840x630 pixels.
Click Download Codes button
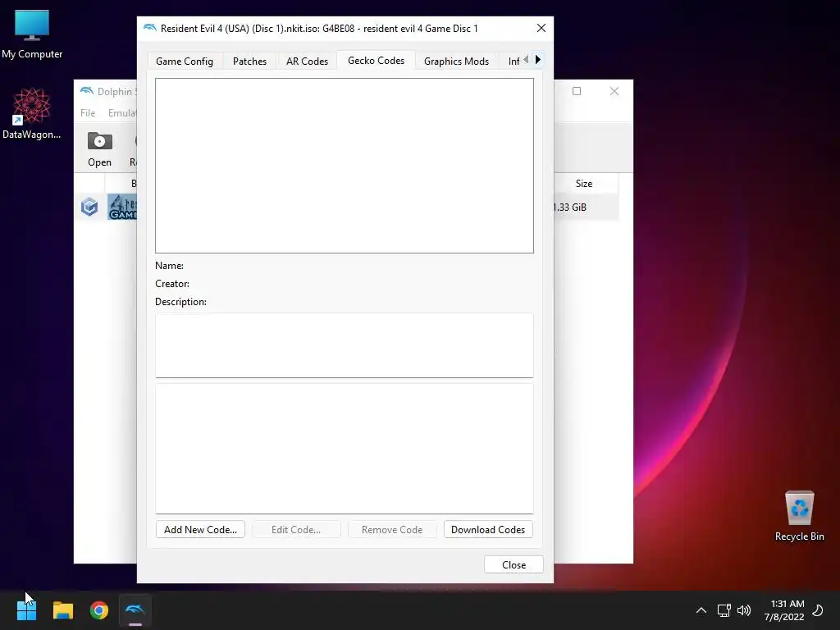coord(488,529)
